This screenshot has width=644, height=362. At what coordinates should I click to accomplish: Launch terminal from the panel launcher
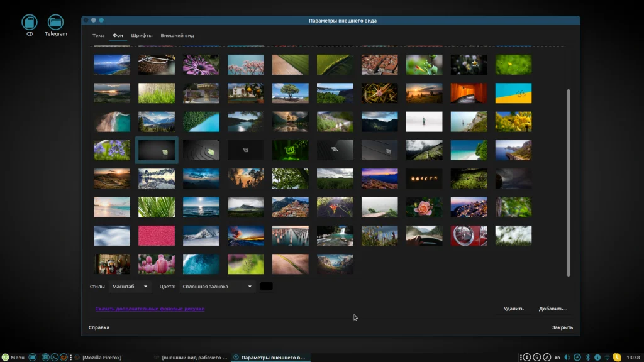(55, 358)
